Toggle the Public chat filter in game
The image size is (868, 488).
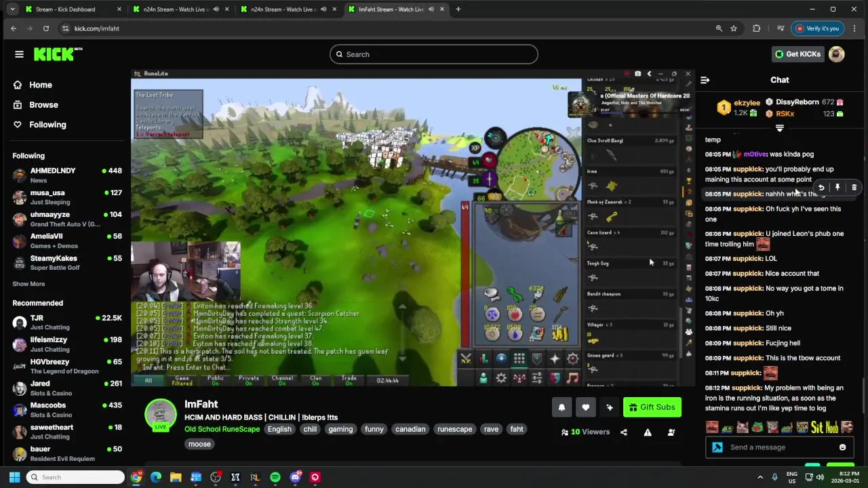(x=216, y=380)
